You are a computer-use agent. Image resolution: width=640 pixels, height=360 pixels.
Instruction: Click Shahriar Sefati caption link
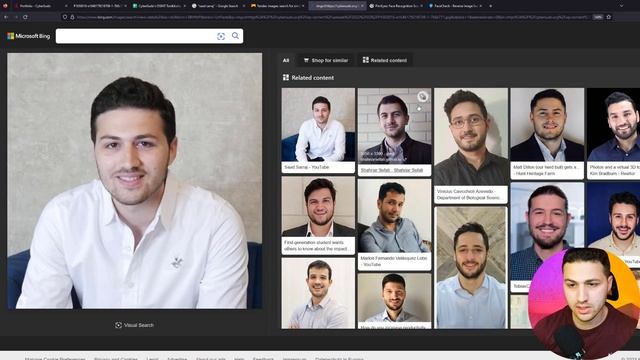coord(392,170)
